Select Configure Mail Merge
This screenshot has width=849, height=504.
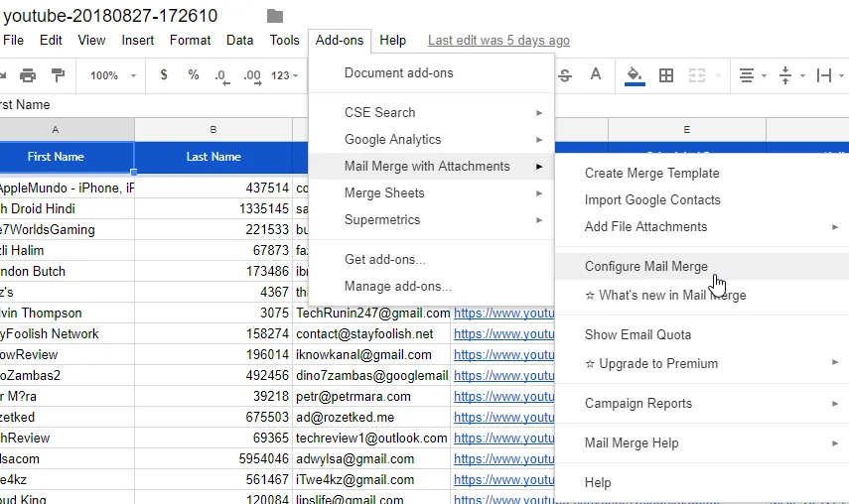702,267
